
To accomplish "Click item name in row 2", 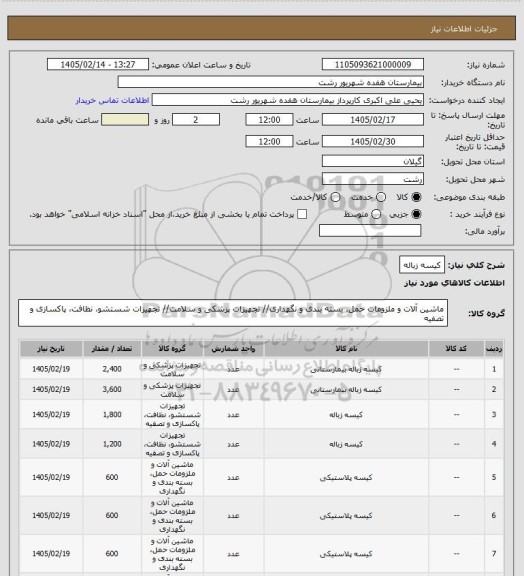I will (346, 389).
